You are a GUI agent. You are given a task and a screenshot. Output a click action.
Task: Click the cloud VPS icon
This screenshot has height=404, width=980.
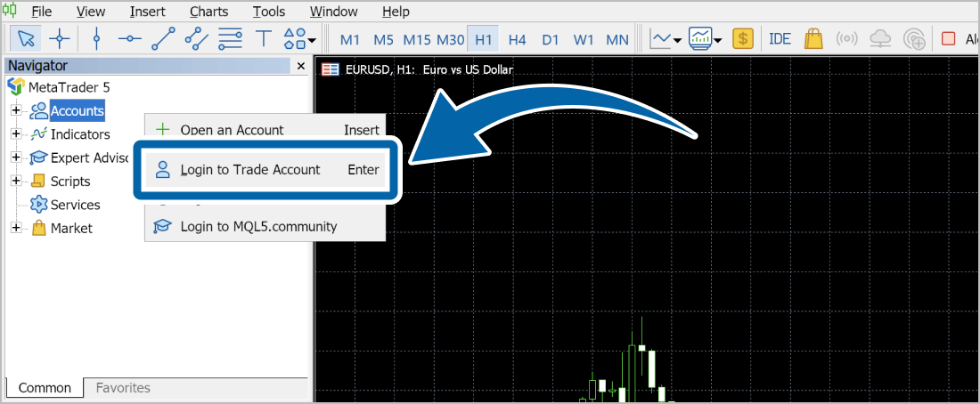880,39
